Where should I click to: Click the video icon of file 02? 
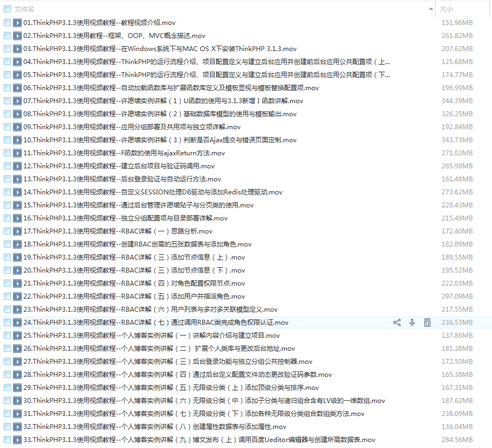[17, 36]
